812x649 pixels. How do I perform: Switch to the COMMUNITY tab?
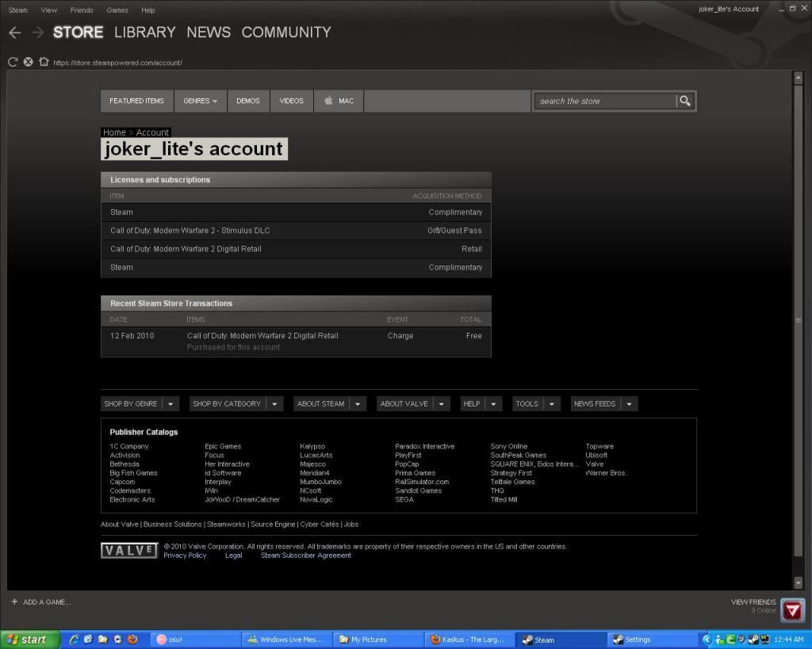coord(286,32)
